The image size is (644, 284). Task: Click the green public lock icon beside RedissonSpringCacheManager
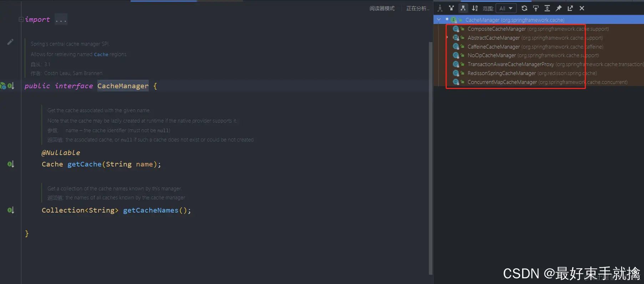[462, 73]
